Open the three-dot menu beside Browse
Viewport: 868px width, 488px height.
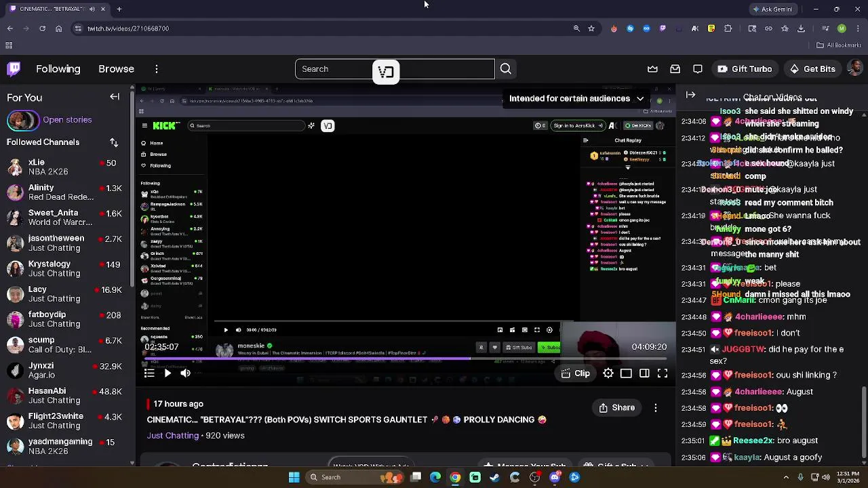[157, 69]
